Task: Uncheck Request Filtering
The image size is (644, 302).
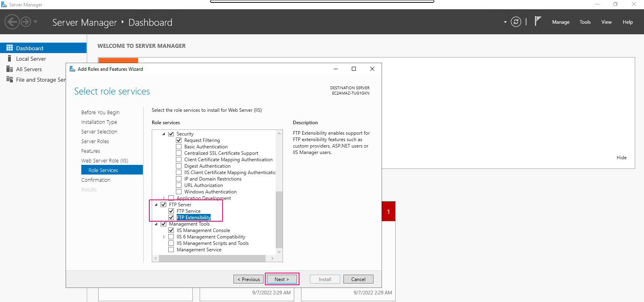Action: pyautogui.click(x=179, y=140)
